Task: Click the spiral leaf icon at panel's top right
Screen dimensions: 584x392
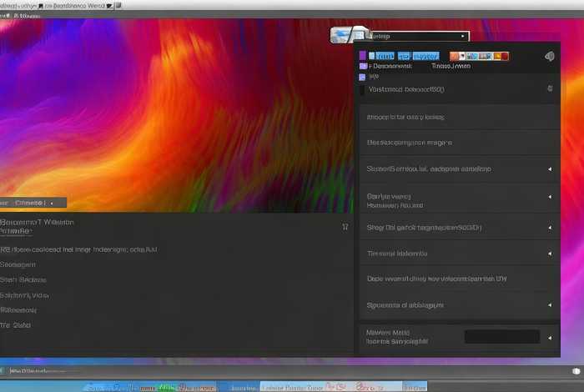Action: pos(548,57)
